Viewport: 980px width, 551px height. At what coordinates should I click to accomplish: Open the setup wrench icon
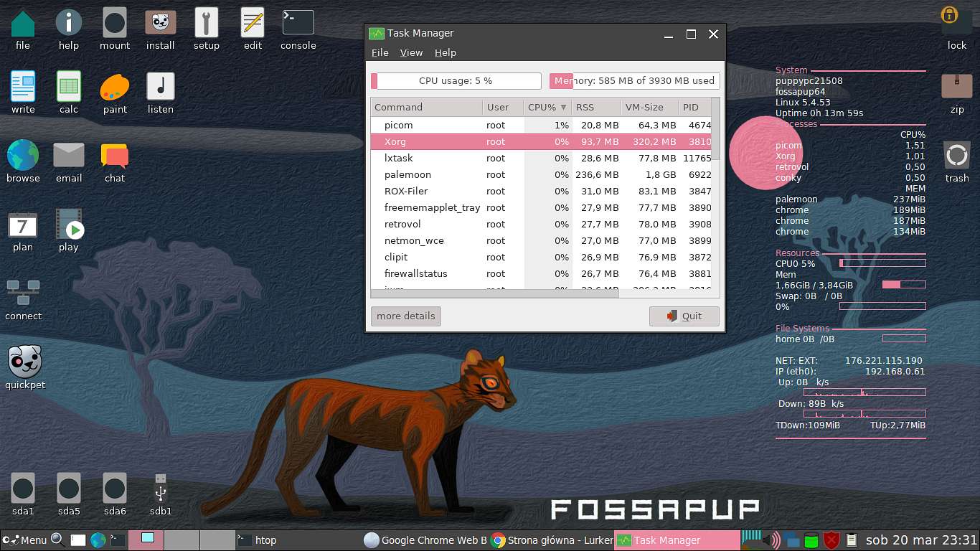coord(207,24)
